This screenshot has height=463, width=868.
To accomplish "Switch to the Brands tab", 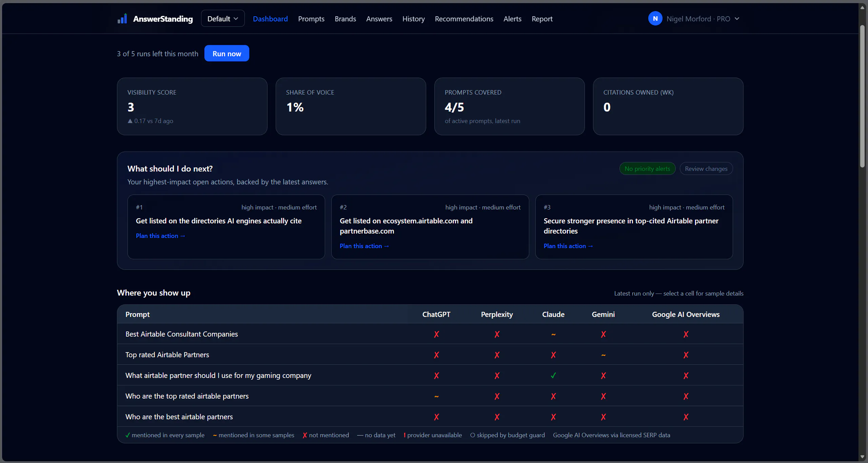I will coord(345,19).
